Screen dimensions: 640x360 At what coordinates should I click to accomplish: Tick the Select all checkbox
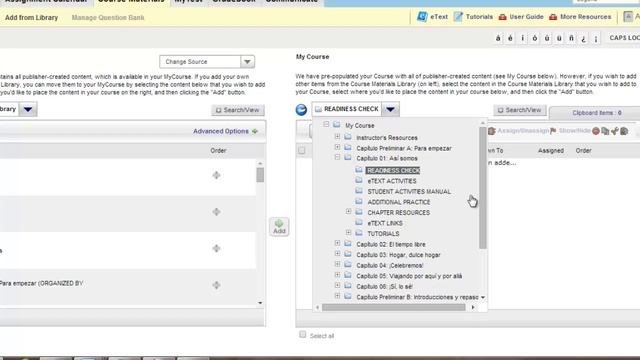coord(302,335)
